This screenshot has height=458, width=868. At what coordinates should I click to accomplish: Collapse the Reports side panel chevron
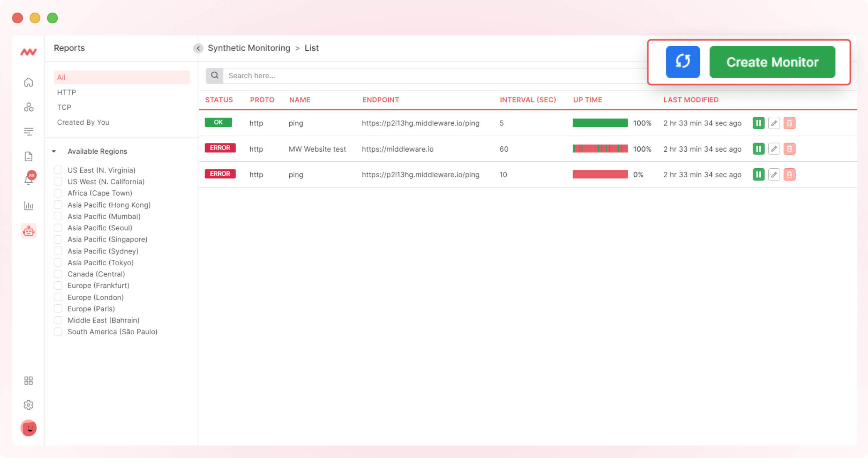click(198, 48)
